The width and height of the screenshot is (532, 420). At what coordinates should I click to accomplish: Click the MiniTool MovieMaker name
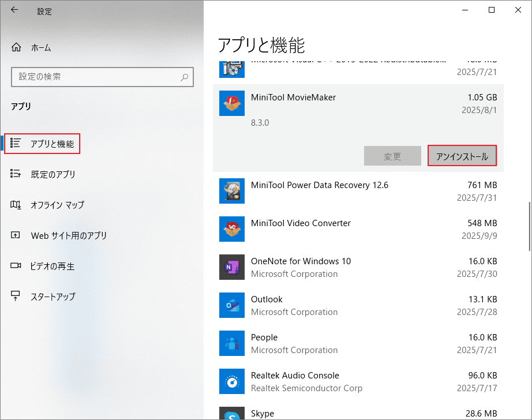click(293, 97)
